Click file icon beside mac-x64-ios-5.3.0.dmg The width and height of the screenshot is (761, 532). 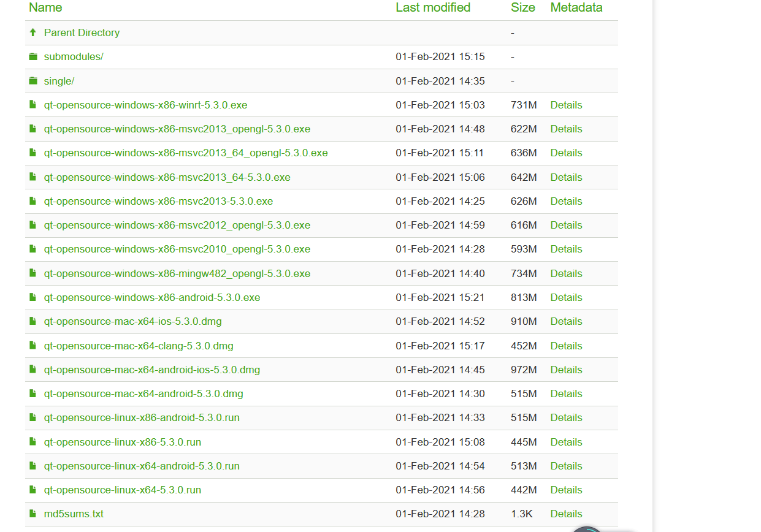point(33,321)
